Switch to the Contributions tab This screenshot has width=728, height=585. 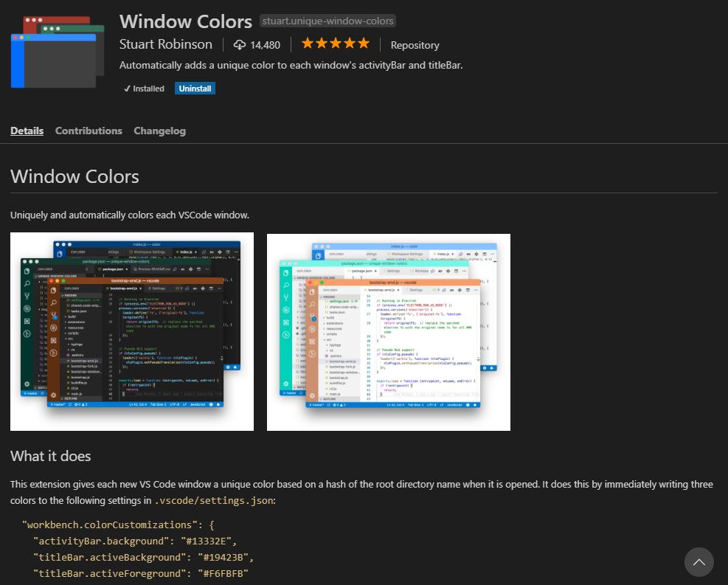(89, 131)
